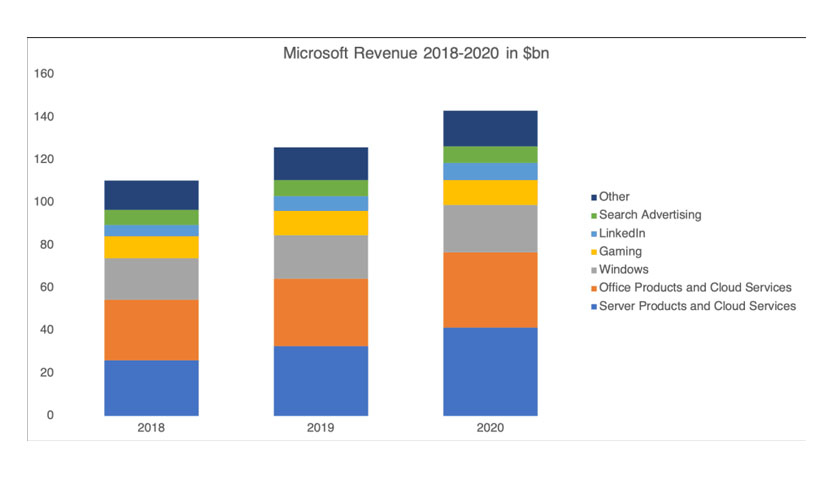
Task: Click the LinkedIn legend label
Action: point(622,233)
